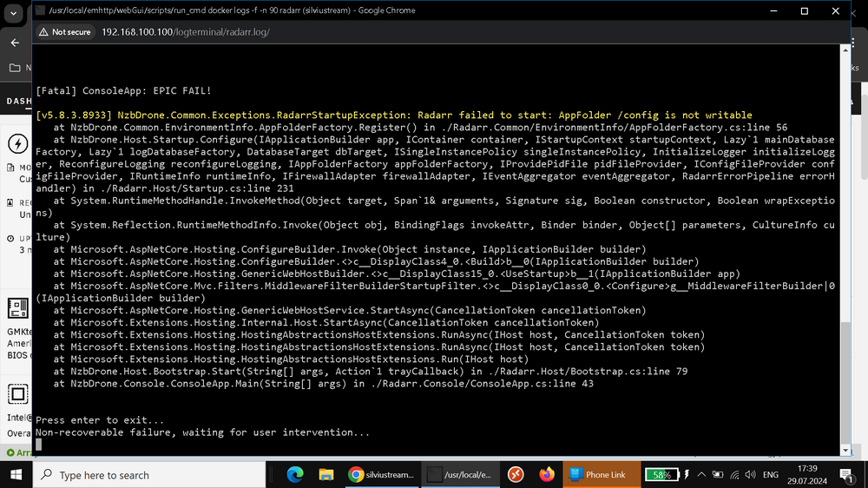Click the log window favicon in title bar

40,10
